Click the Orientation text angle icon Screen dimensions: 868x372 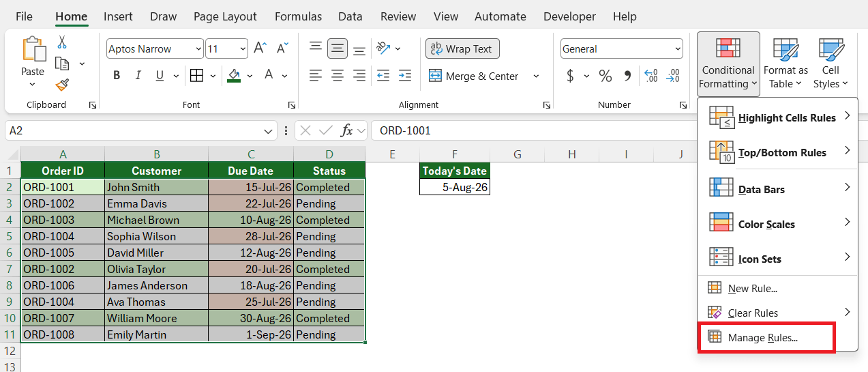383,48
